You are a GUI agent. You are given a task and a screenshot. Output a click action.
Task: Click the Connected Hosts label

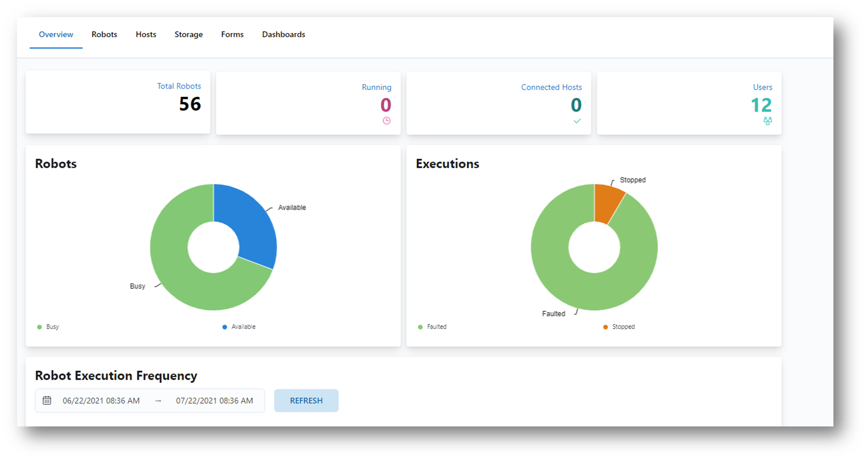tap(551, 87)
